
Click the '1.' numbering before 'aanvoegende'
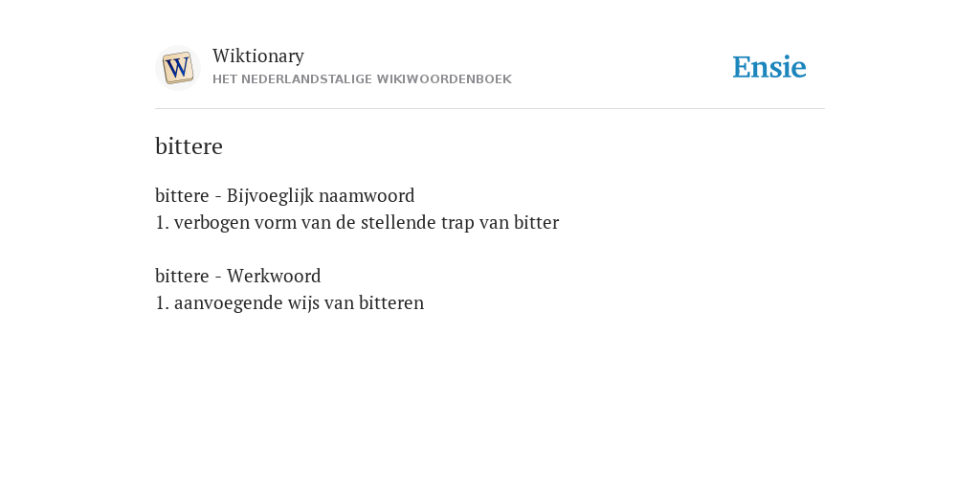click(163, 303)
